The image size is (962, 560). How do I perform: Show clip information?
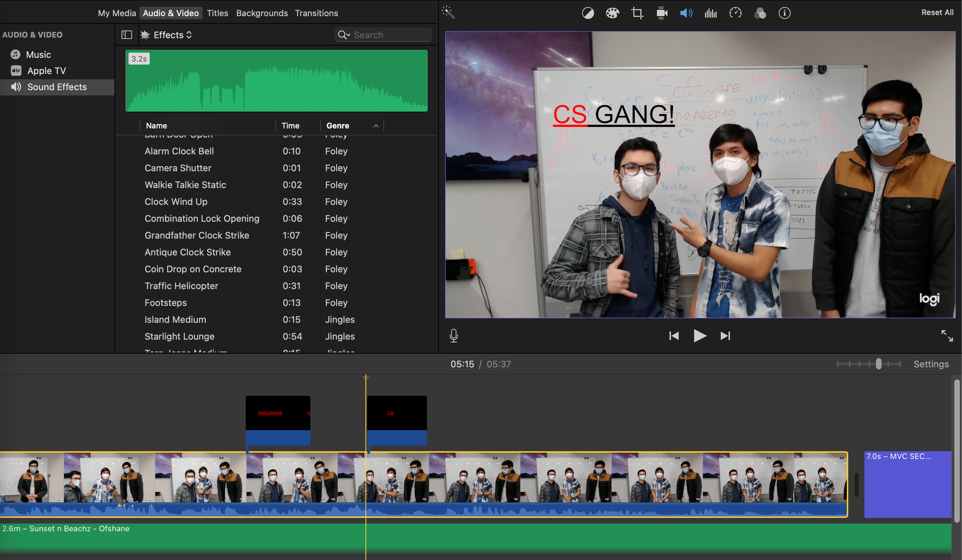click(x=784, y=13)
